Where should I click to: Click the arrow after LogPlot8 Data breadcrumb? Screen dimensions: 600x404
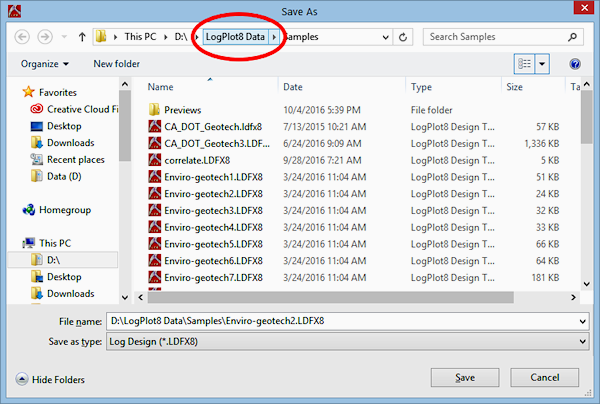pos(274,37)
